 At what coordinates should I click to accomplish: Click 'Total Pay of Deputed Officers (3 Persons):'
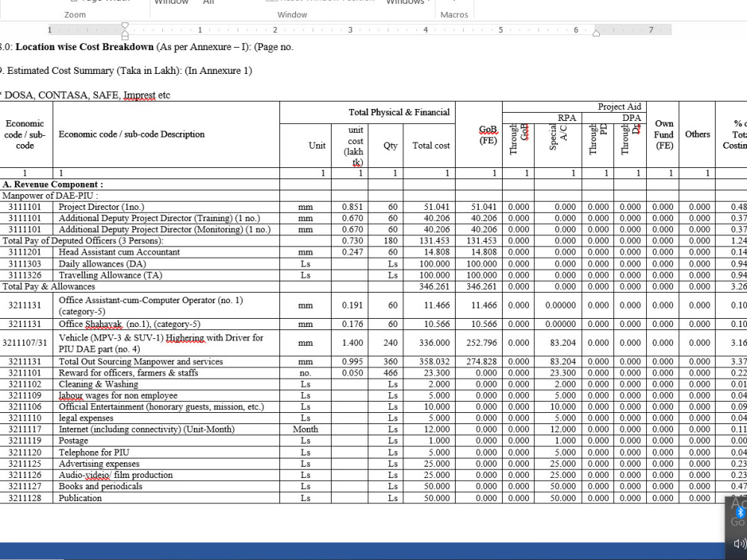(83, 240)
